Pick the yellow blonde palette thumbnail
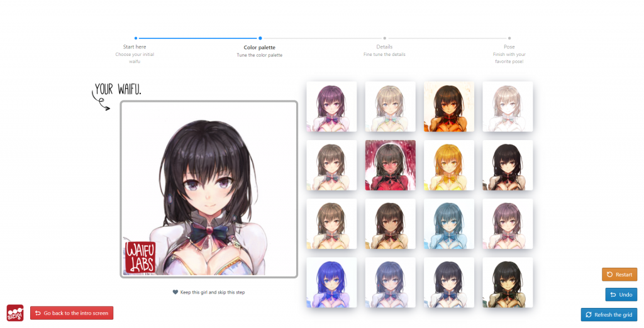Image resolution: width=644 pixels, height=328 pixels. coord(449,165)
